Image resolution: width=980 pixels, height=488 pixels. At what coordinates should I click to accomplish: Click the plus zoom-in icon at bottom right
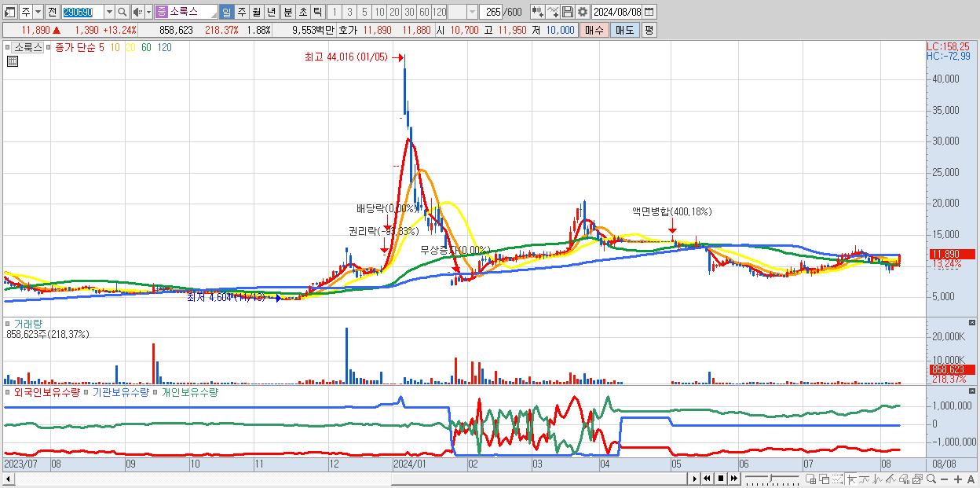(958, 479)
